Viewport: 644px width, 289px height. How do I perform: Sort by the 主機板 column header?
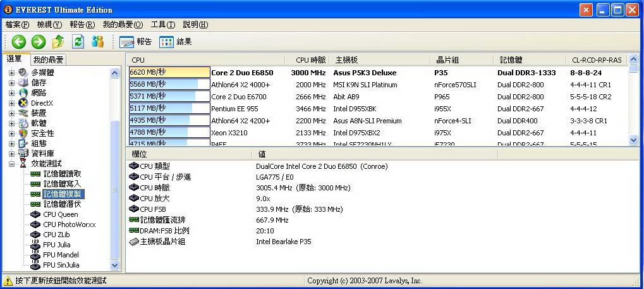click(x=380, y=60)
